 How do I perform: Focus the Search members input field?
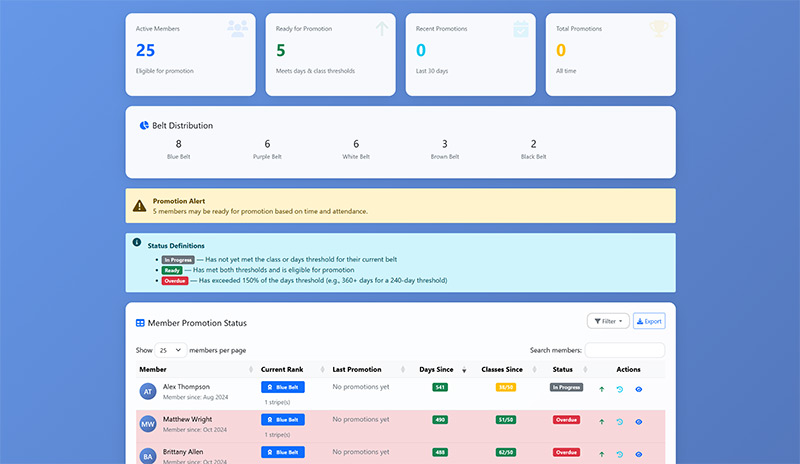pos(624,350)
